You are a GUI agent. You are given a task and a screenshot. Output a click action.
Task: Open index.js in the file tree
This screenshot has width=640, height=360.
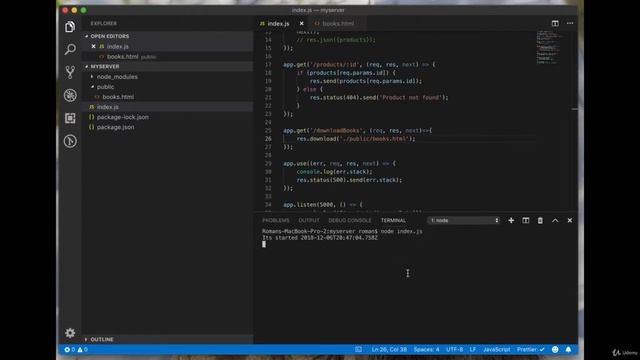[x=108, y=107]
